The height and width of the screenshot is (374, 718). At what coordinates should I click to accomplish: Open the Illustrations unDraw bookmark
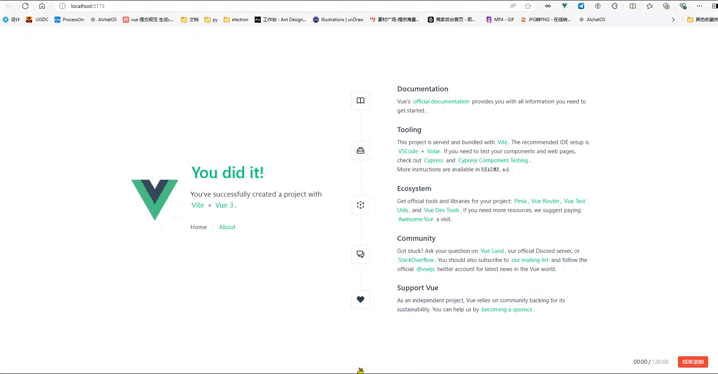(338, 20)
